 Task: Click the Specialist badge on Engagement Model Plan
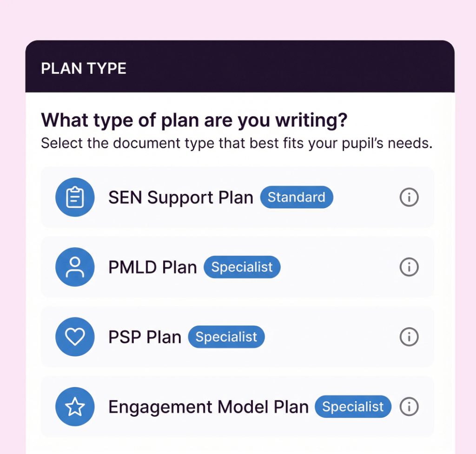[353, 407]
